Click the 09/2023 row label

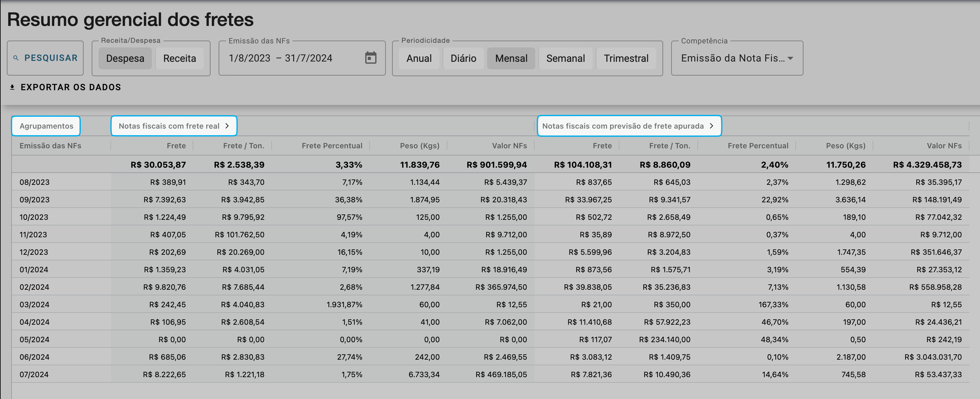[x=35, y=199]
